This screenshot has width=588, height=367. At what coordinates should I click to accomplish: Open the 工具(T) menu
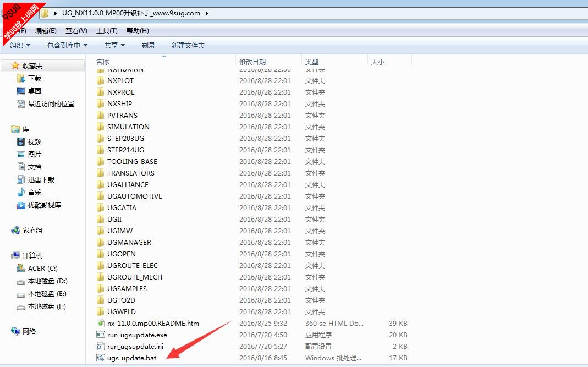tap(107, 31)
